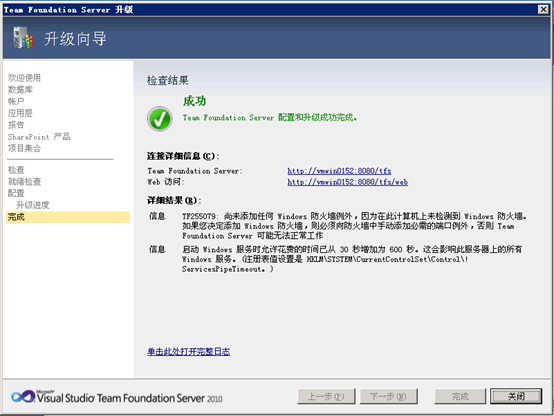Click the 完成 button at bottom
This screenshot has width=554, height=416.
[460, 396]
